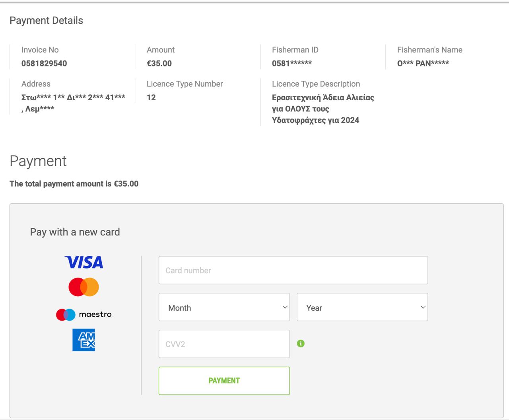509x420 pixels.
Task: Click the American Express logo
Action: point(84,340)
